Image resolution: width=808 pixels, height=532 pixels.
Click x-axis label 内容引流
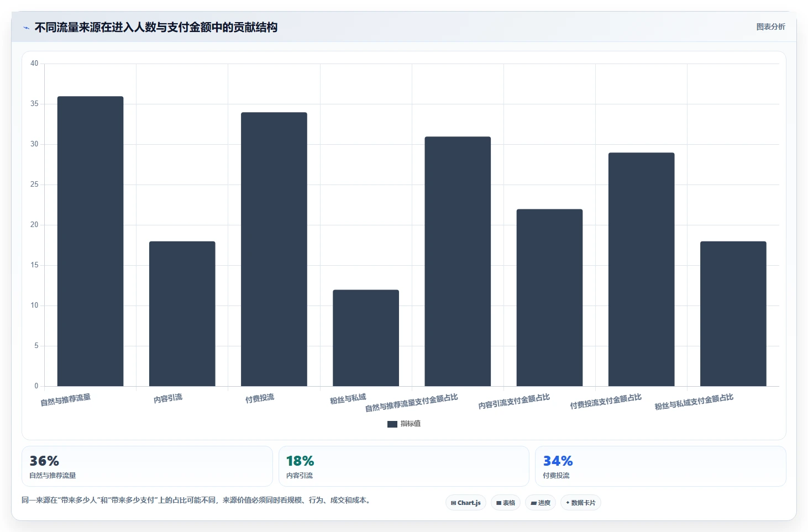[x=168, y=398]
